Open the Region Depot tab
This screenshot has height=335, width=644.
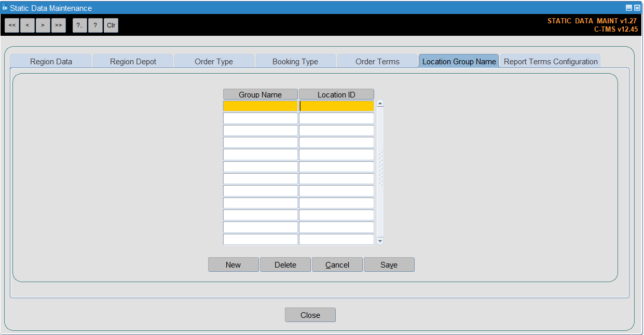click(x=133, y=61)
